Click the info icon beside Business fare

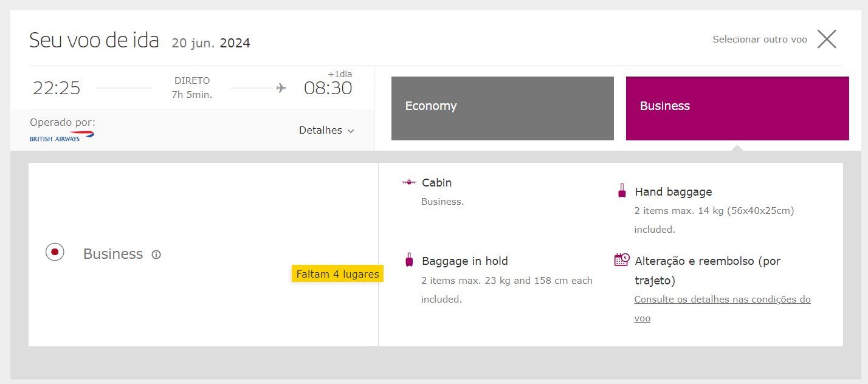(x=156, y=255)
